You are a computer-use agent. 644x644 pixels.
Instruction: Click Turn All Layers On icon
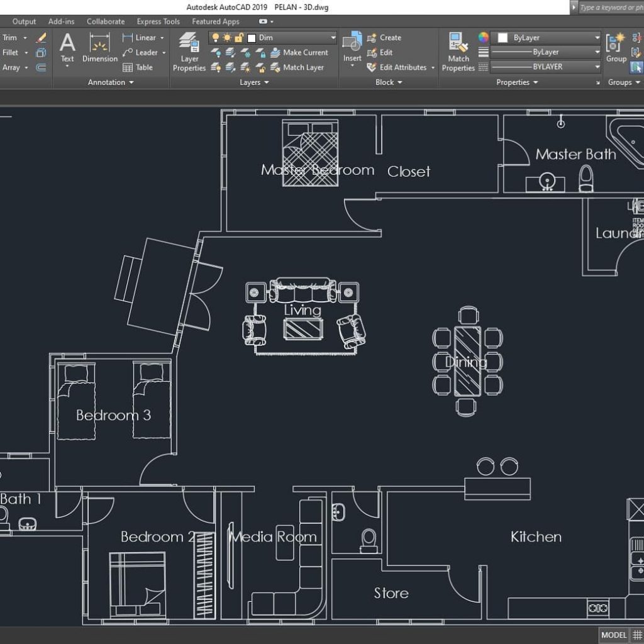point(216,67)
